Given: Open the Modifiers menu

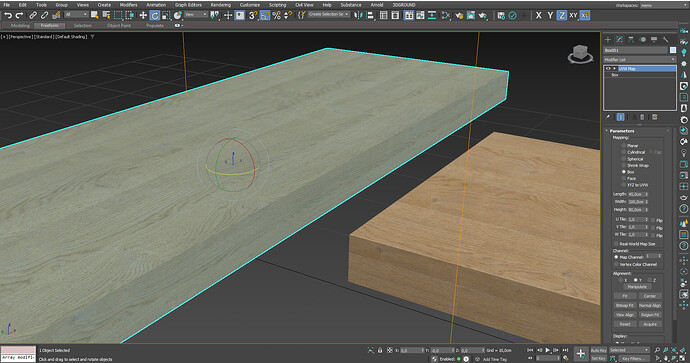Looking at the screenshot, I should click(128, 5).
